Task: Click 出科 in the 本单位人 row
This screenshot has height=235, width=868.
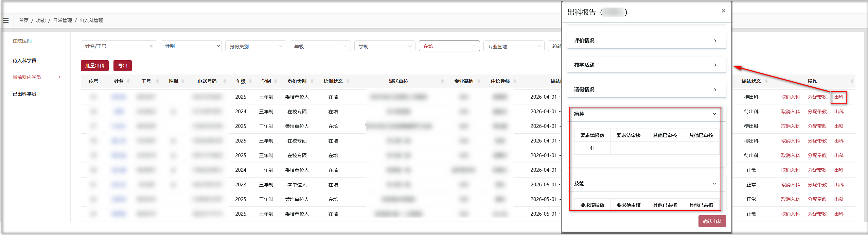Action: coord(839,185)
